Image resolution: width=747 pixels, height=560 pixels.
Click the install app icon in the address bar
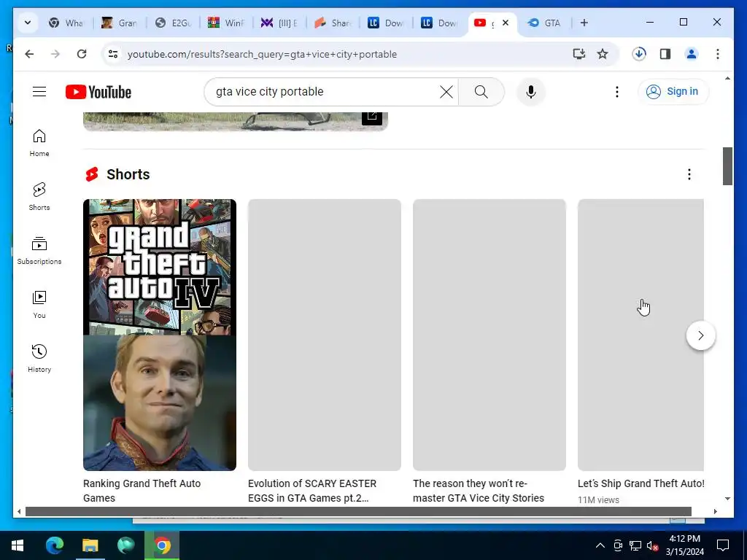[x=578, y=54]
